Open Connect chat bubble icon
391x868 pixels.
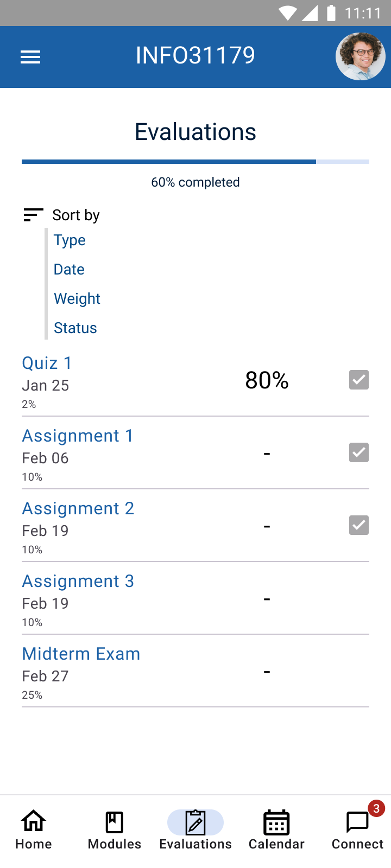(x=357, y=822)
